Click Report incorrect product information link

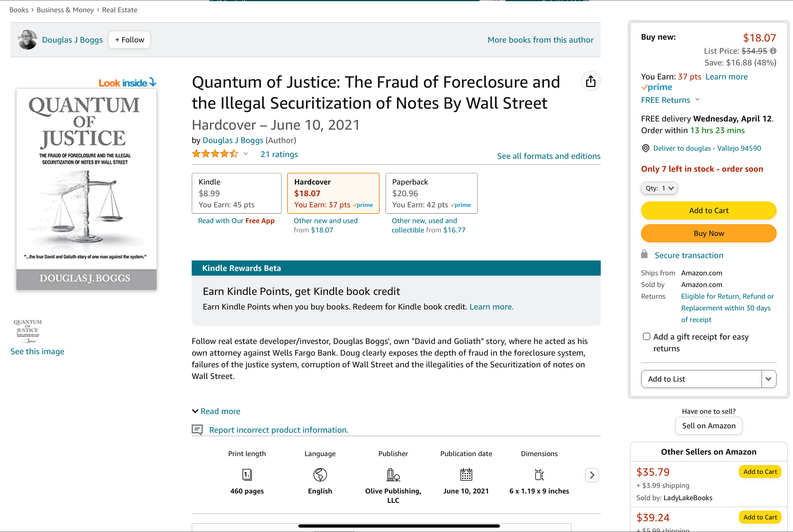coord(279,430)
